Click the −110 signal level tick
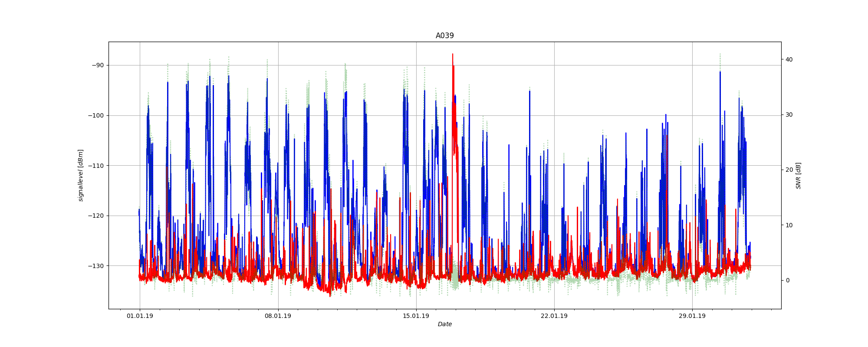 pos(96,166)
